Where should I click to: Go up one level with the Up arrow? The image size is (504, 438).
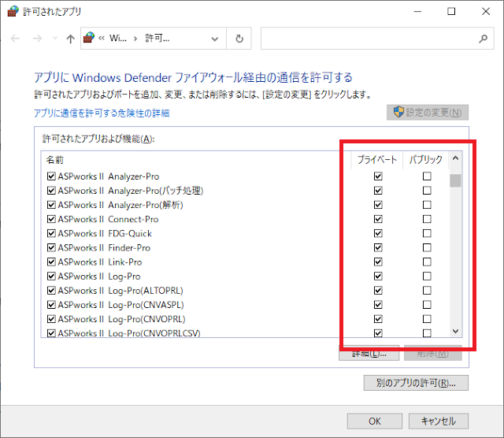pyautogui.click(x=70, y=39)
